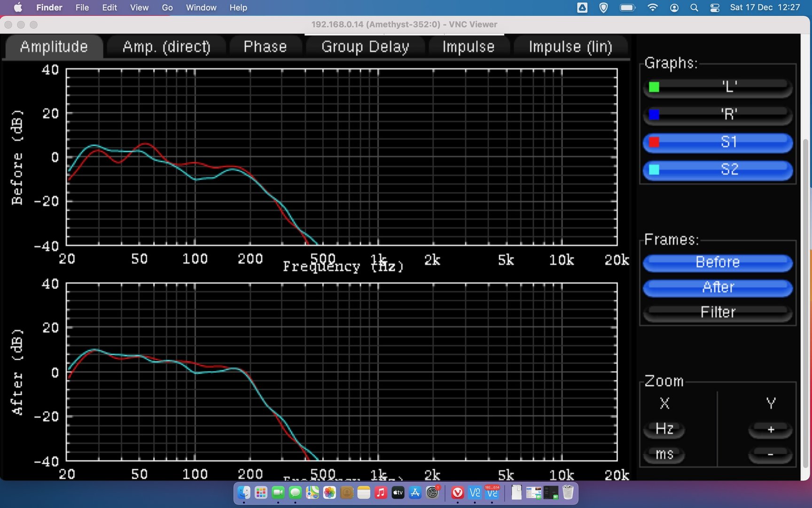
Task: Open Music app from the dock
Action: coord(381,492)
